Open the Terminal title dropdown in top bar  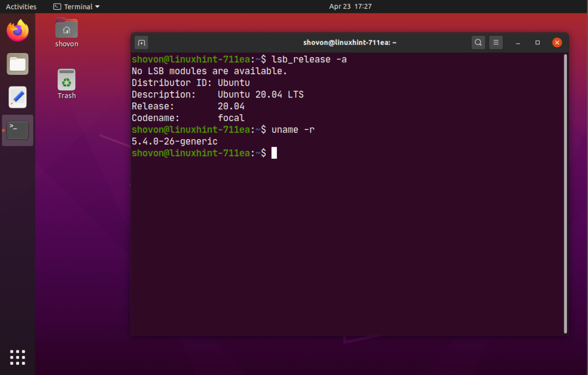76,6
